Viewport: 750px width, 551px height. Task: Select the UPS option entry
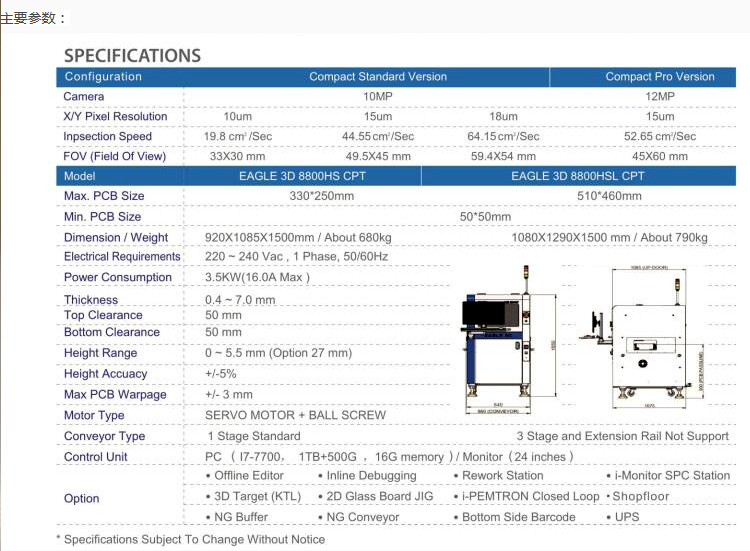pyautogui.click(x=627, y=517)
